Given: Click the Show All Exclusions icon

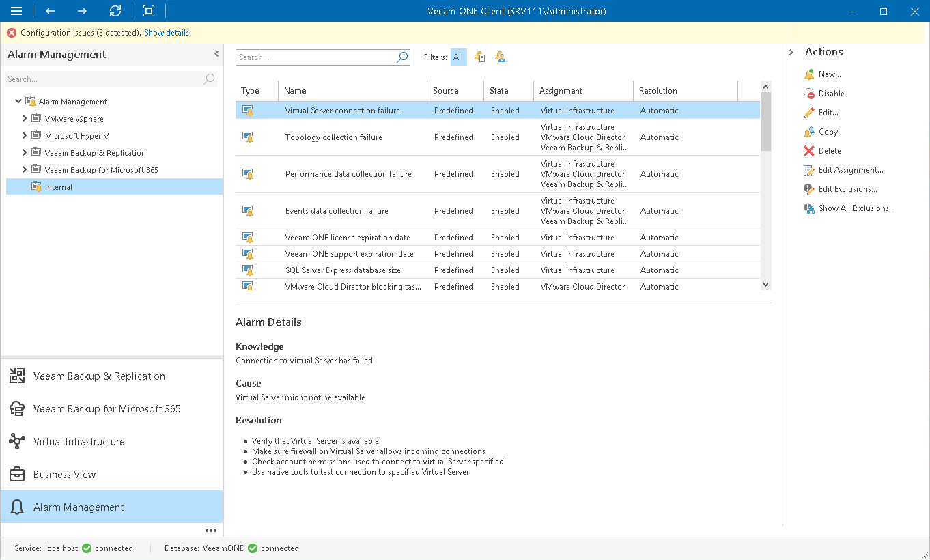Looking at the screenshot, I should pyautogui.click(x=809, y=208).
